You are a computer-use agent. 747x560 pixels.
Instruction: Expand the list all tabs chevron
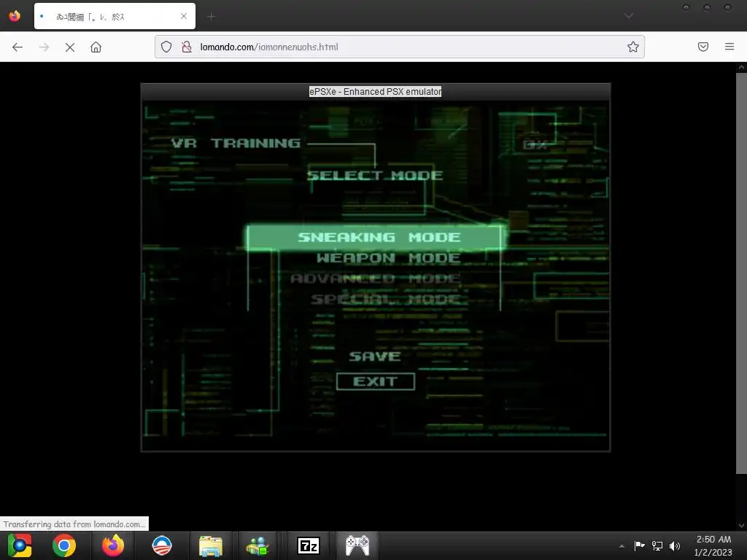629,16
